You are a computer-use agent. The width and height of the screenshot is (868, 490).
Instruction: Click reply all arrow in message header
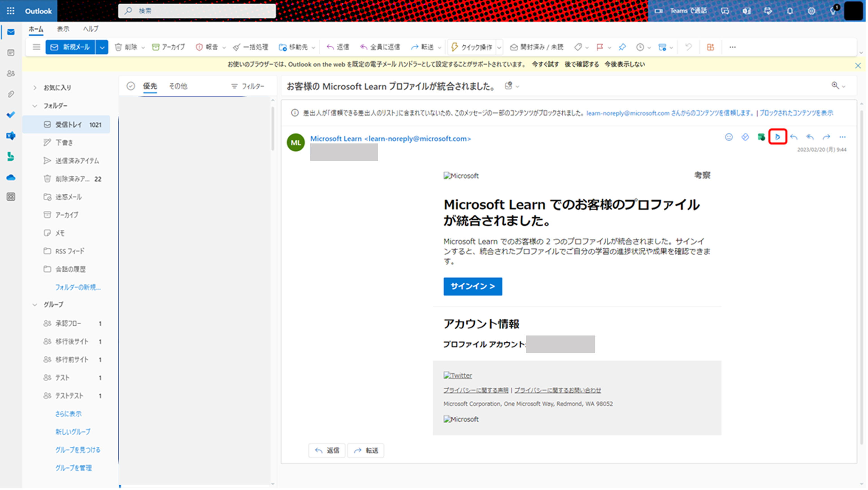point(810,137)
